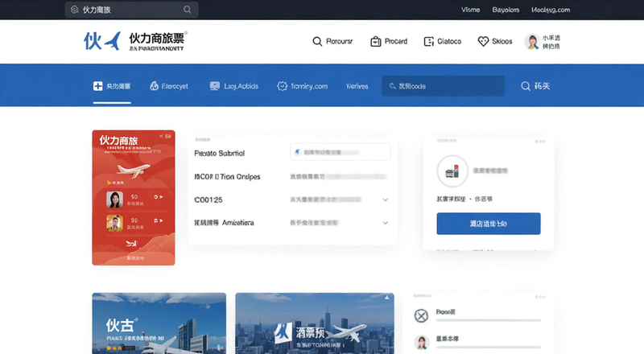Click the Pleato Subrtiol input field
The height and width of the screenshot is (354, 644).
[x=340, y=152]
